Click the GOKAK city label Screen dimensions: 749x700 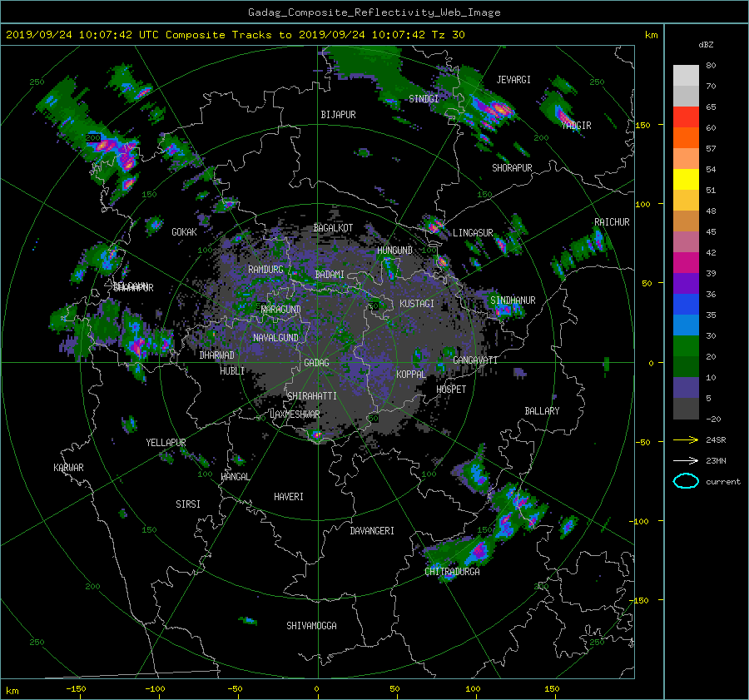coord(185,232)
